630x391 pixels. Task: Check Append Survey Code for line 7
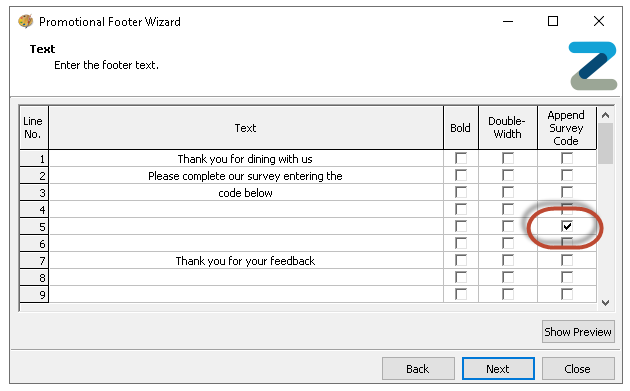pos(567,260)
